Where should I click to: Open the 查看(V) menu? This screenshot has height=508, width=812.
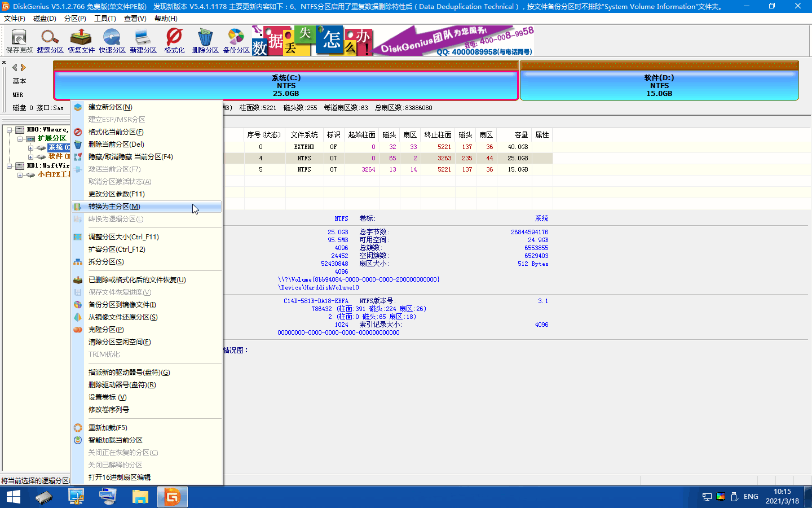click(x=135, y=19)
